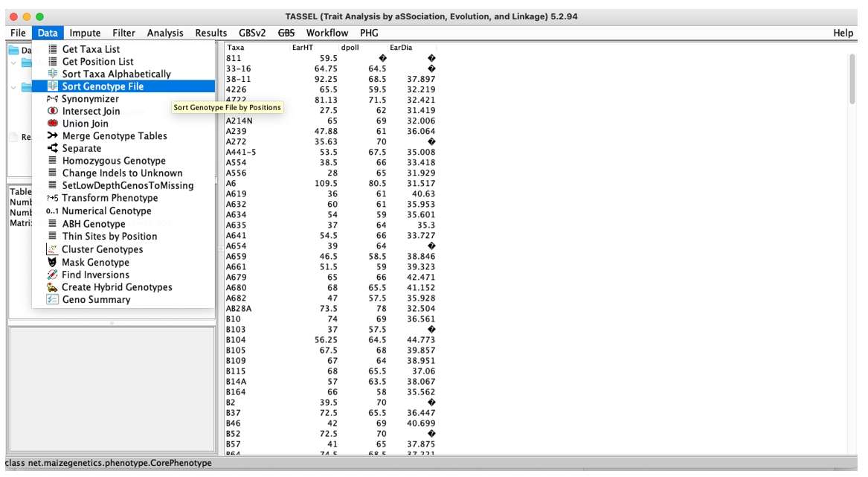Click the Mask Genotype icon

click(x=52, y=262)
